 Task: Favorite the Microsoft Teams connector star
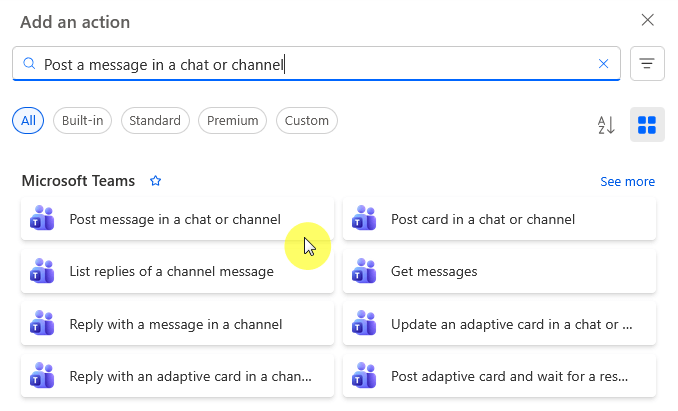point(155,181)
